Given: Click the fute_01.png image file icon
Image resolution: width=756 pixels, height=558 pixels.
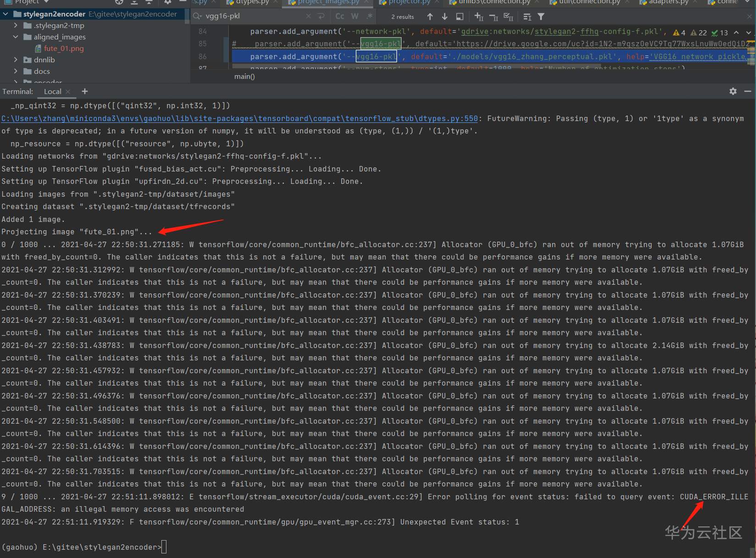Looking at the screenshot, I should (x=39, y=48).
